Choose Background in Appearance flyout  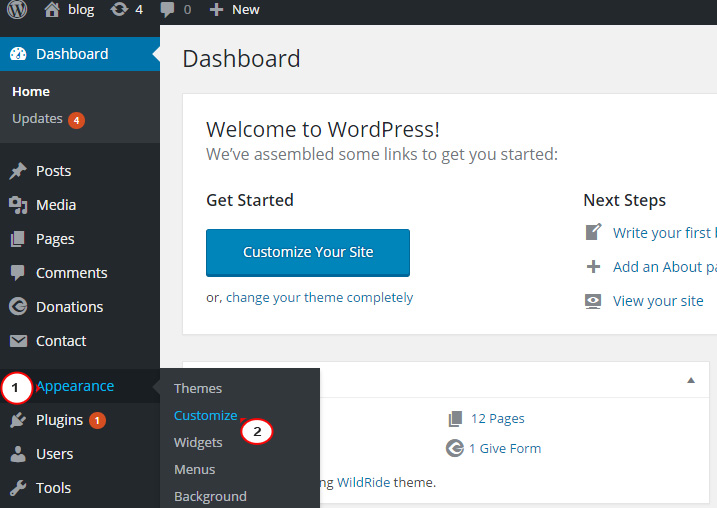tap(210, 497)
